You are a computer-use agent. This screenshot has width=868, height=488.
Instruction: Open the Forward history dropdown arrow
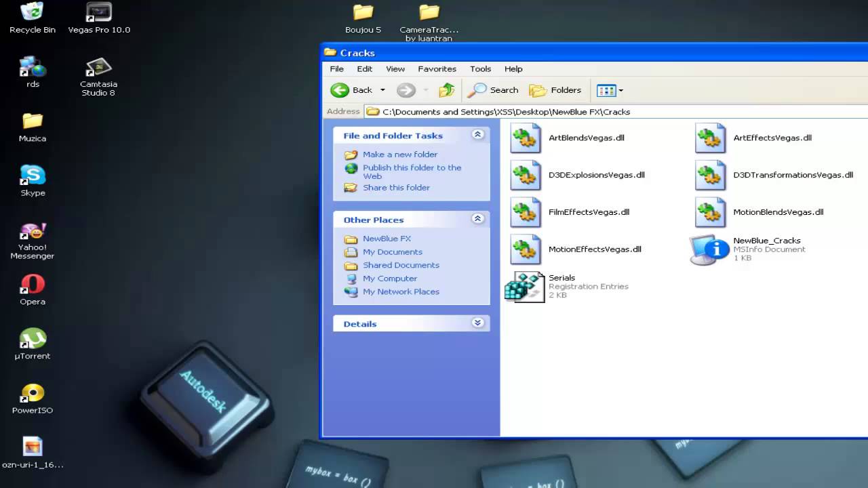tap(426, 90)
